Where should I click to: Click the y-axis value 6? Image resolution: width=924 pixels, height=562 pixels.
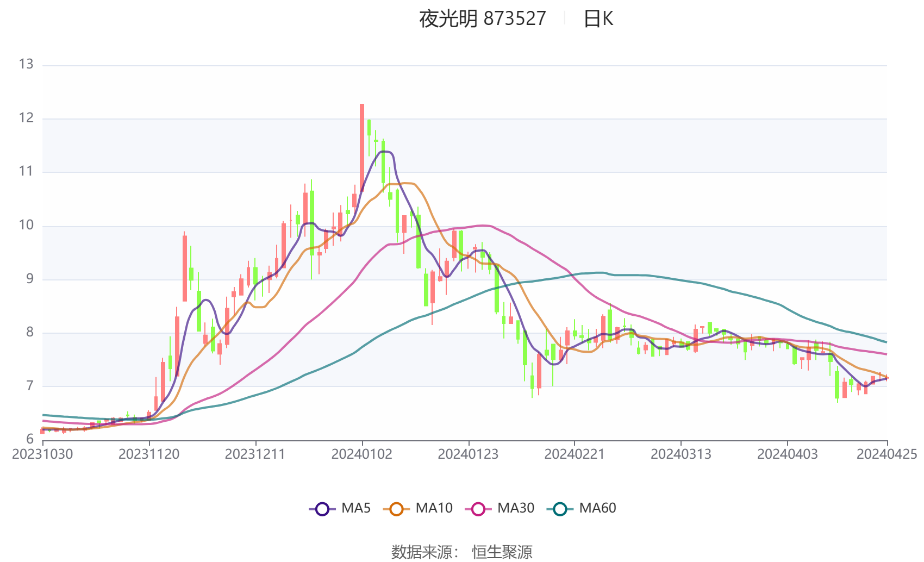tap(30, 439)
